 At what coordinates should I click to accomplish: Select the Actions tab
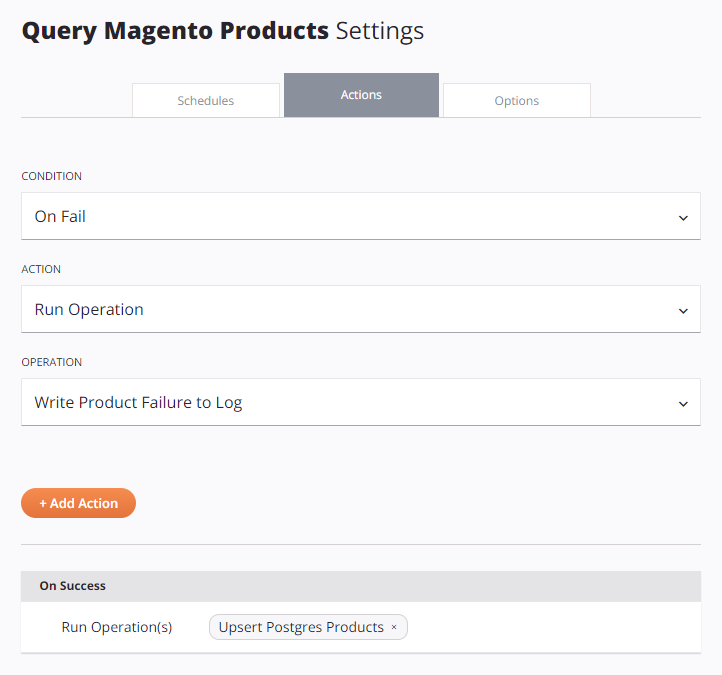[x=361, y=95]
